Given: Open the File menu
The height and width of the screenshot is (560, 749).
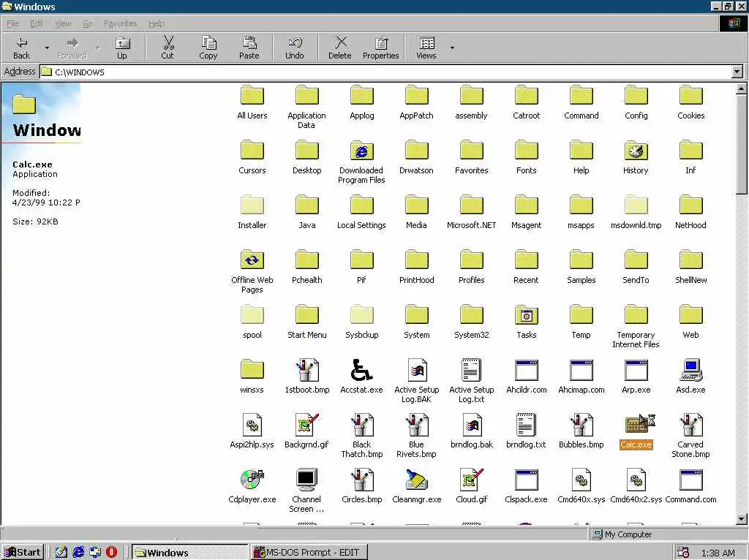Looking at the screenshot, I should [12, 23].
